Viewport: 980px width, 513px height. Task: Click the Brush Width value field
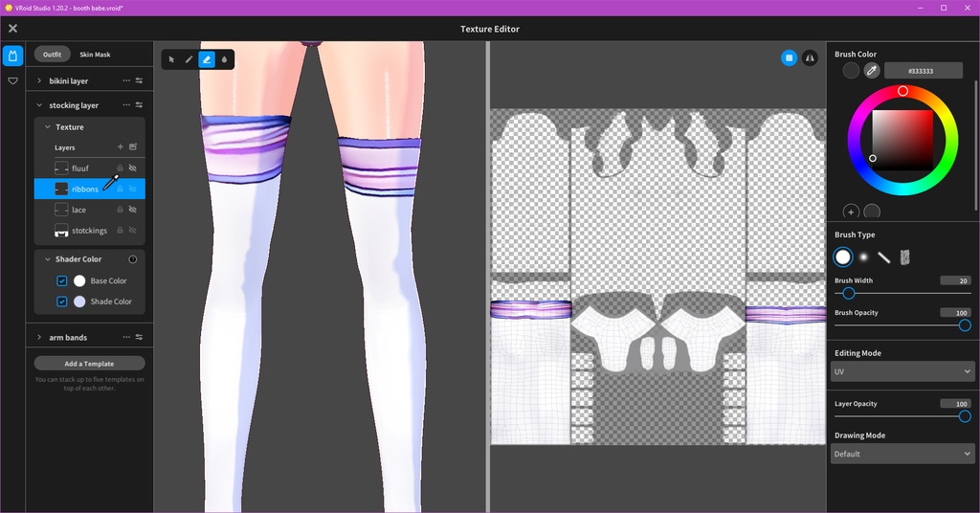pyautogui.click(x=956, y=280)
